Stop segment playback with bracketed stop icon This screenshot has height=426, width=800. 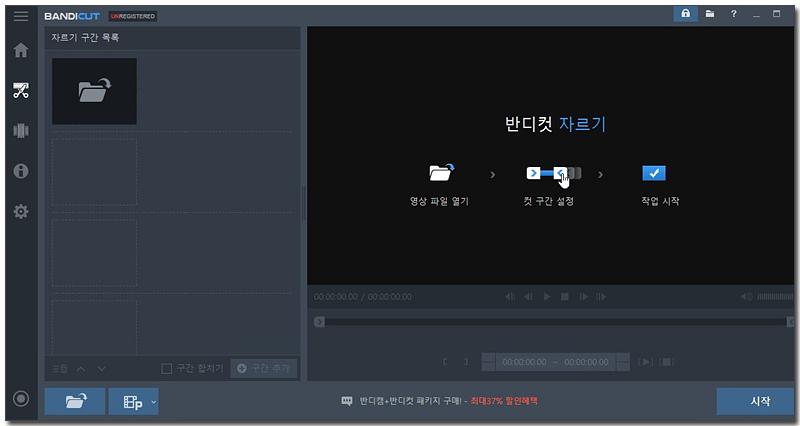point(666,362)
